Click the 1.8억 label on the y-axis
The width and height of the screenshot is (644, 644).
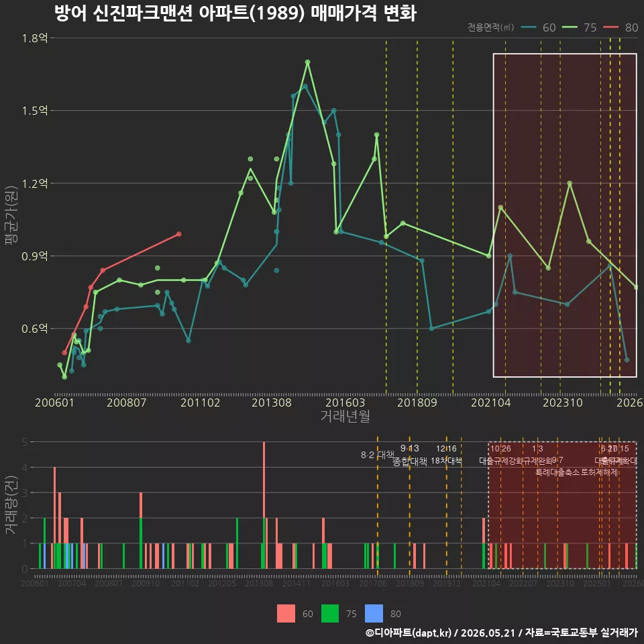[x=35, y=39]
